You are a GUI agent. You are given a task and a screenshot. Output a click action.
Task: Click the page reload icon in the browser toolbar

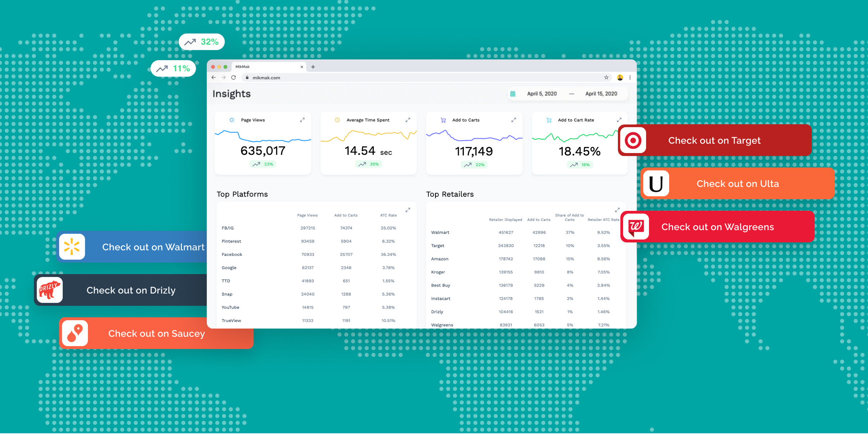(234, 77)
